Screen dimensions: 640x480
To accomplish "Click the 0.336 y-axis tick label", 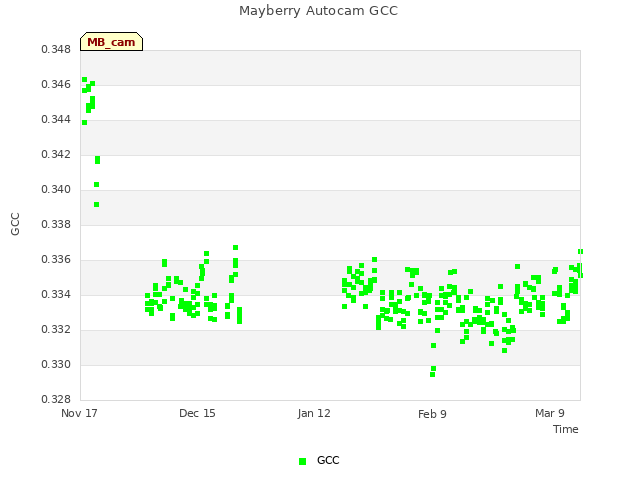I will point(56,260).
